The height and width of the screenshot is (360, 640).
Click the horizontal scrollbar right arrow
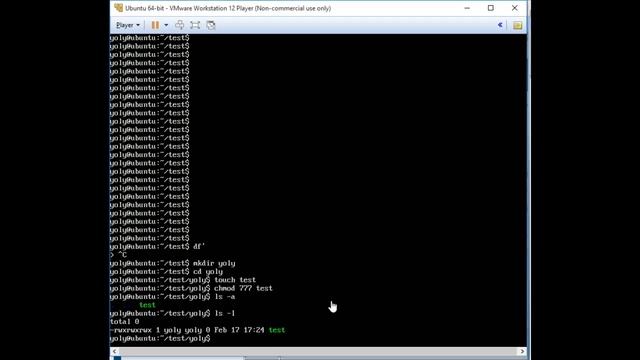click(522, 351)
